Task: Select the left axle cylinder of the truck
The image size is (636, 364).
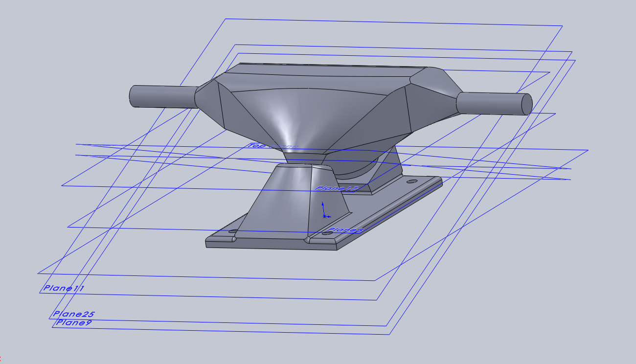Action: coord(163,96)
